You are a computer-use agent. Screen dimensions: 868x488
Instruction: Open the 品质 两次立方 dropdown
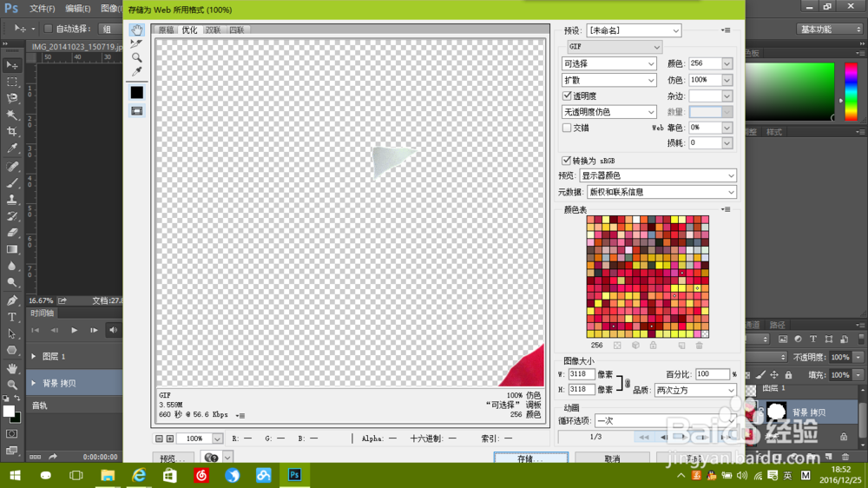coord(695,391)
